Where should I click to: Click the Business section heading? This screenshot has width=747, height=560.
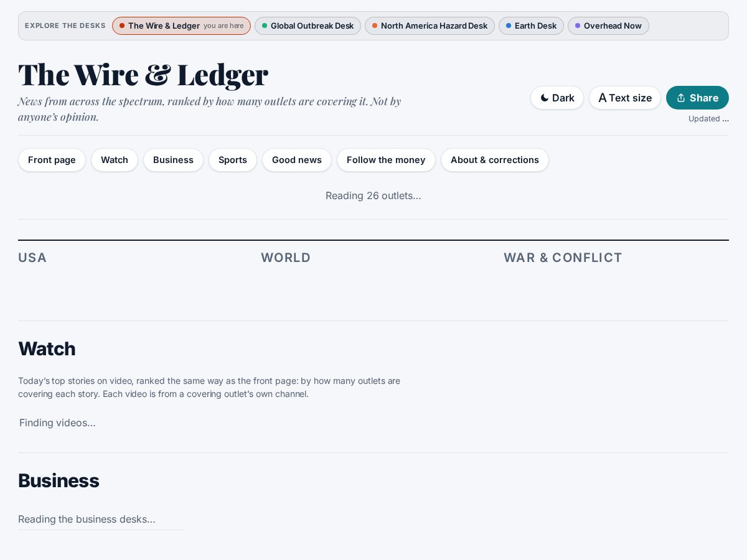tap(59, 480)
